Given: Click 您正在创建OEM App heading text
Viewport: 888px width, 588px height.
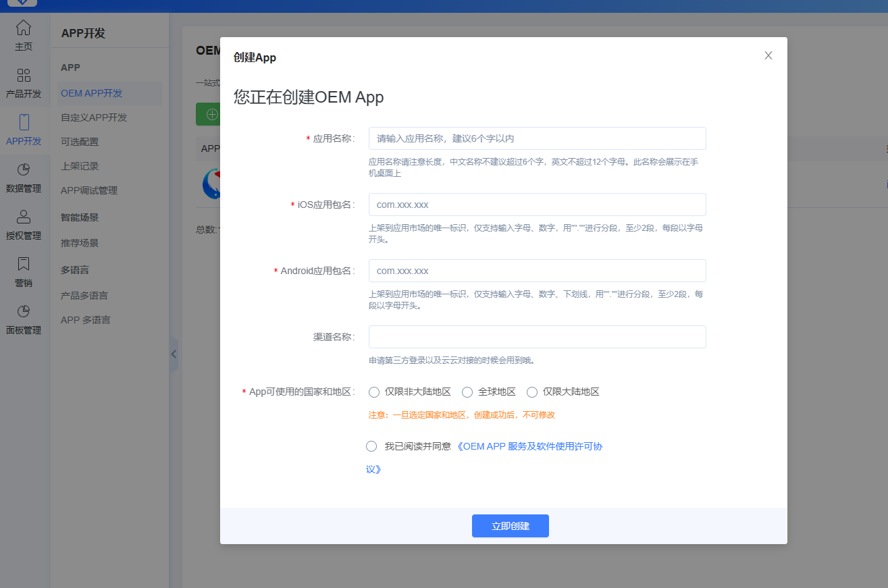Looking at the screenshot, I should (x=309, y=97).
